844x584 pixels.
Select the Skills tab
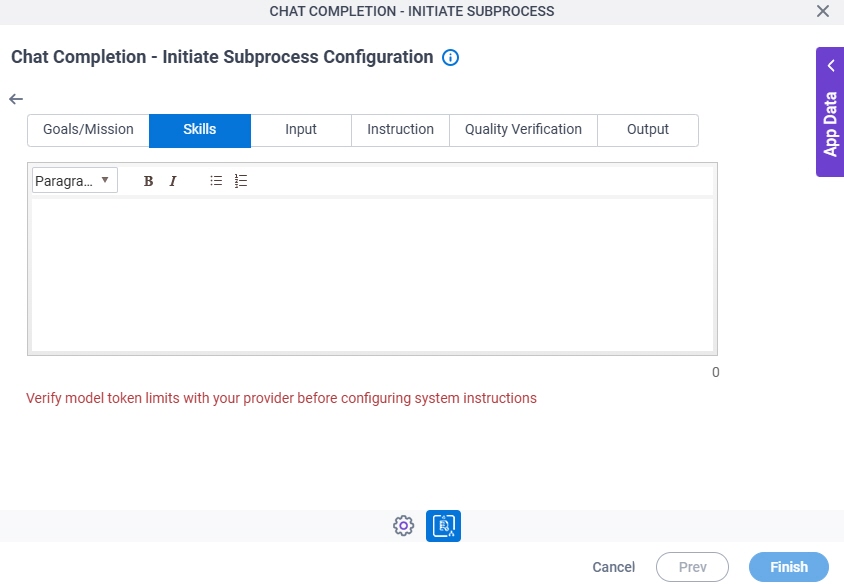coord(200,130)
